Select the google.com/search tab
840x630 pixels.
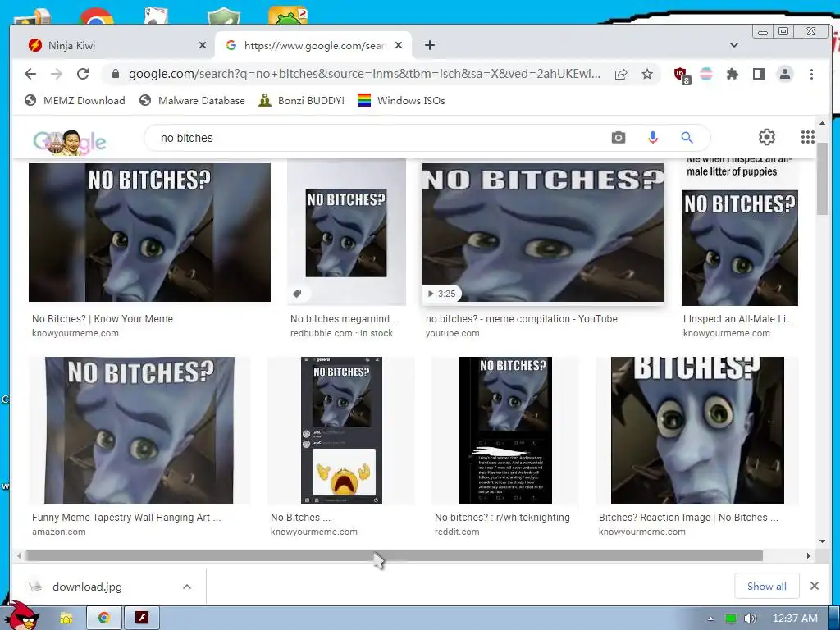313,46
